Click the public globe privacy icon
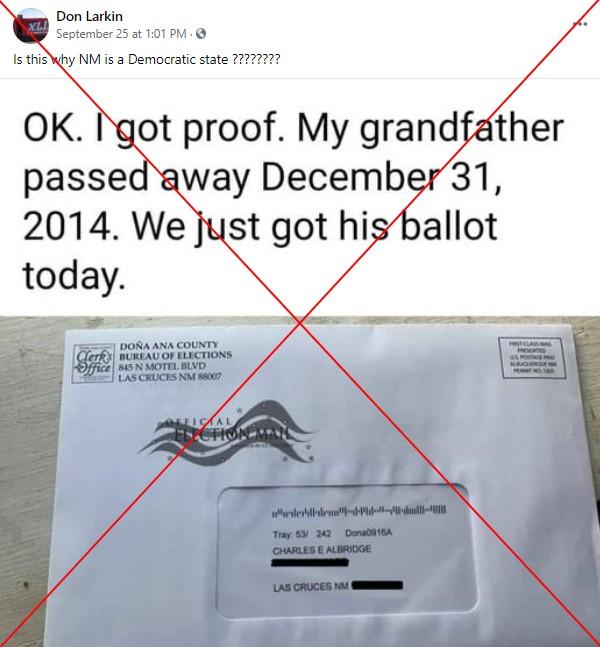The height and width of the screenshot is (647, 600). (201, 34)
